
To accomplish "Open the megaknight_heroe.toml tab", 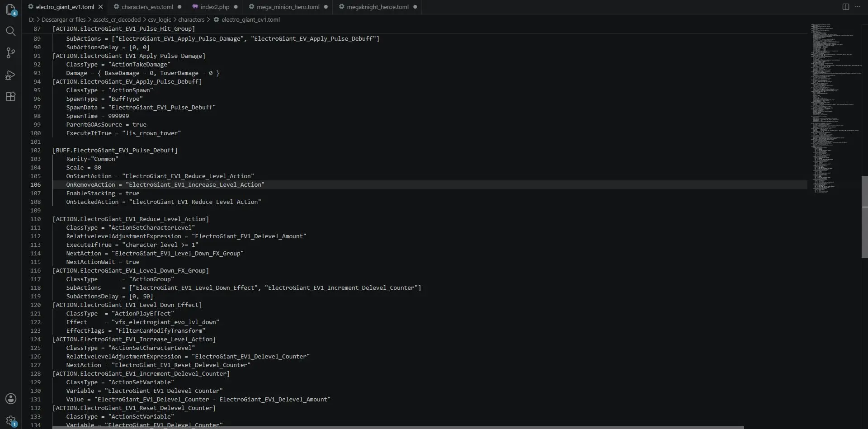I will [x=377, y=7].
